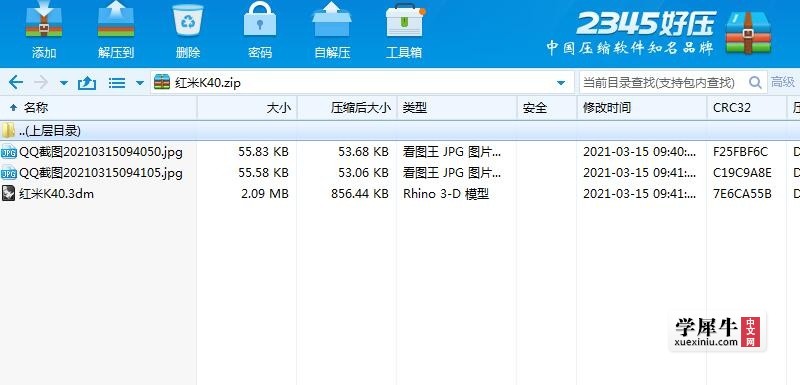Screen dimensions: 800x385
Task: Select the ..(上层目录) parent folder row
Action: (400, 131)
